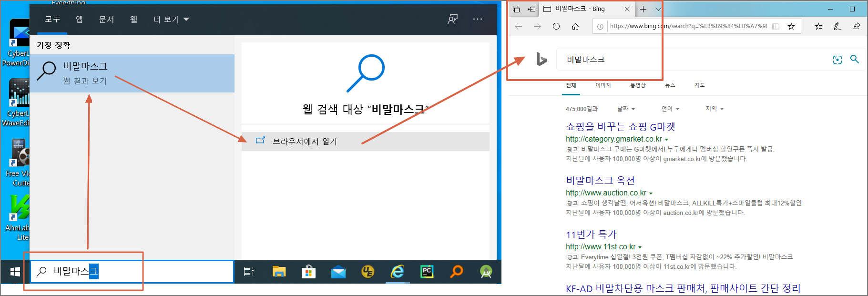
Task: Select the 앱 tab in search panel
Action: [79, 19]
